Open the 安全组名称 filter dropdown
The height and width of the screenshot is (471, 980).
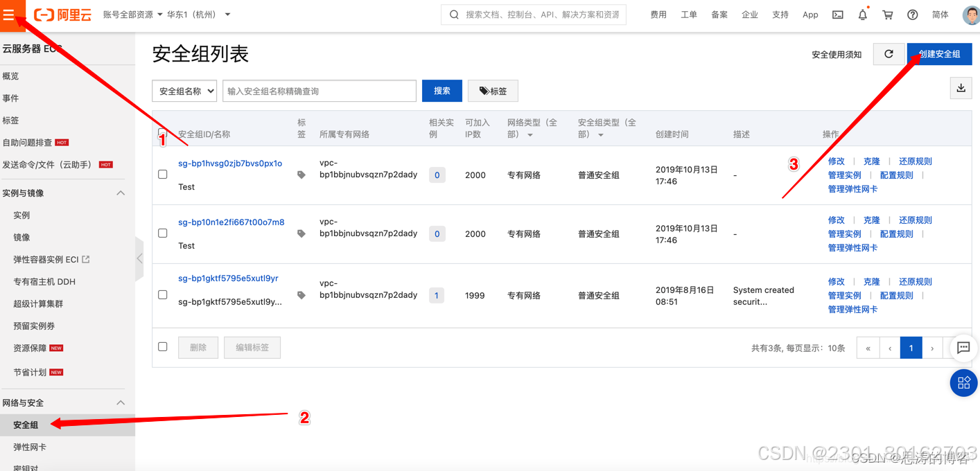point(184,91)
